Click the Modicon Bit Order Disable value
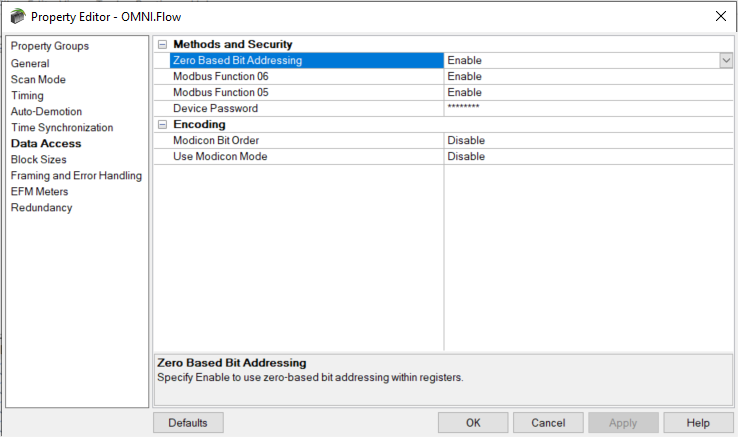The image size is (738, 437). (x=466, y=140)
